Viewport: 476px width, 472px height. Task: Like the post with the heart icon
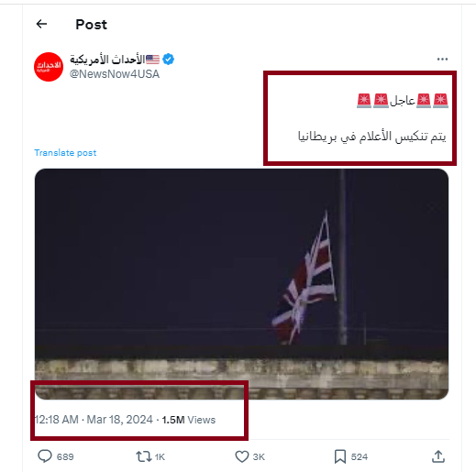coord(242,456)
